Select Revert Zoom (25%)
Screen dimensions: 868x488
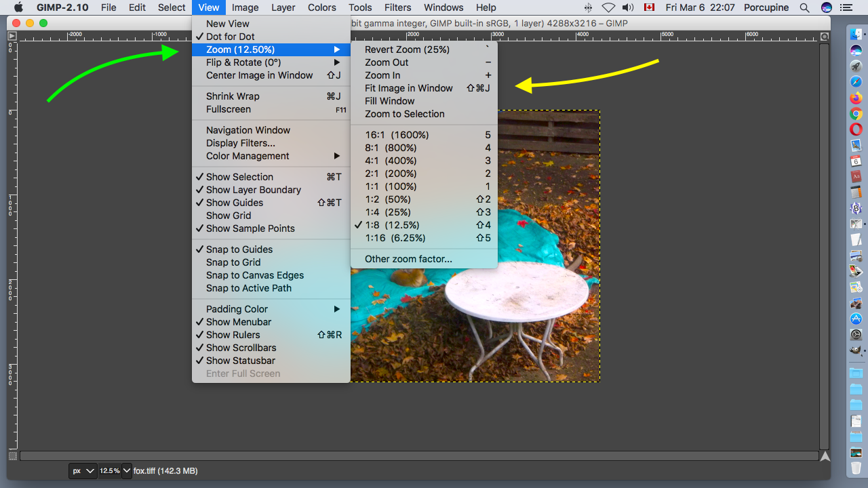(425, 49)
